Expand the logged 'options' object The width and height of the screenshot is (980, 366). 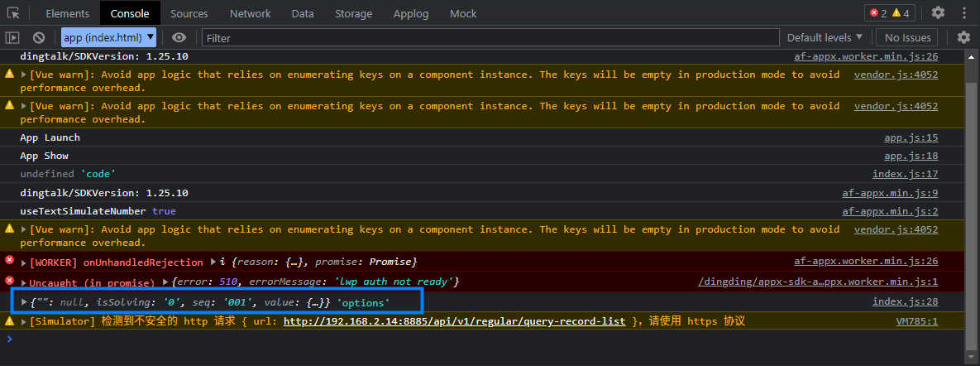(24, 302)
